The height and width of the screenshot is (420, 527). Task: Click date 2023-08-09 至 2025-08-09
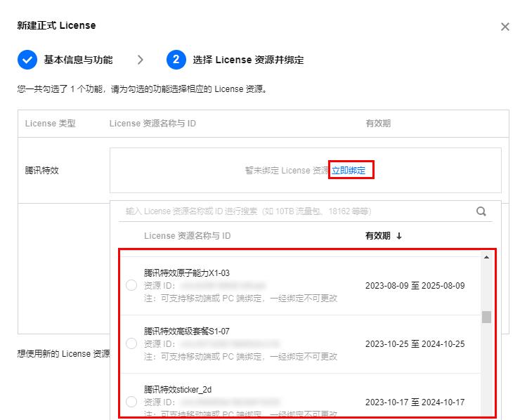pos(415,286)
